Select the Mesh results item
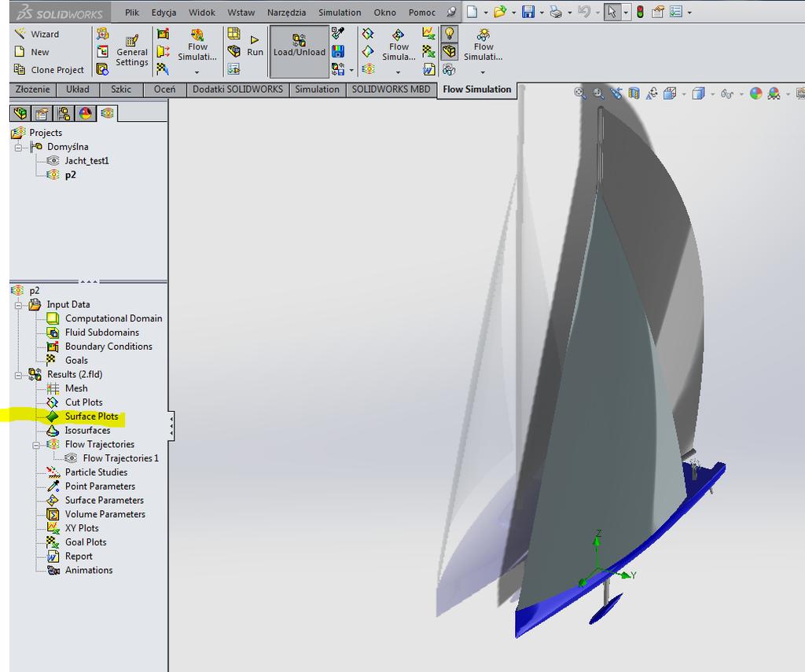 pos(76,388)
